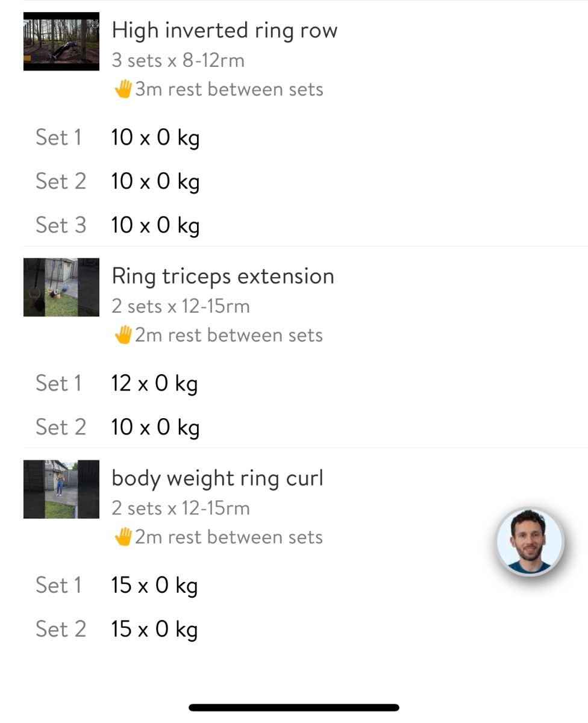Open the body weight ring curl exercise
Image resolution: width=588 pixels, height=723 pixels.
pyautogui.click(x=217, y=478)
